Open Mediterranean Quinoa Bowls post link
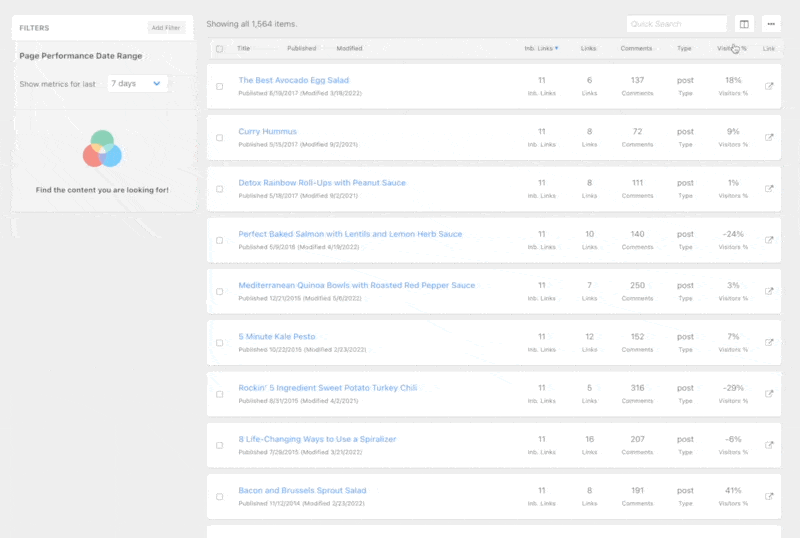Image resolution: width=800 pixels, height=538 pixels. 357,285
